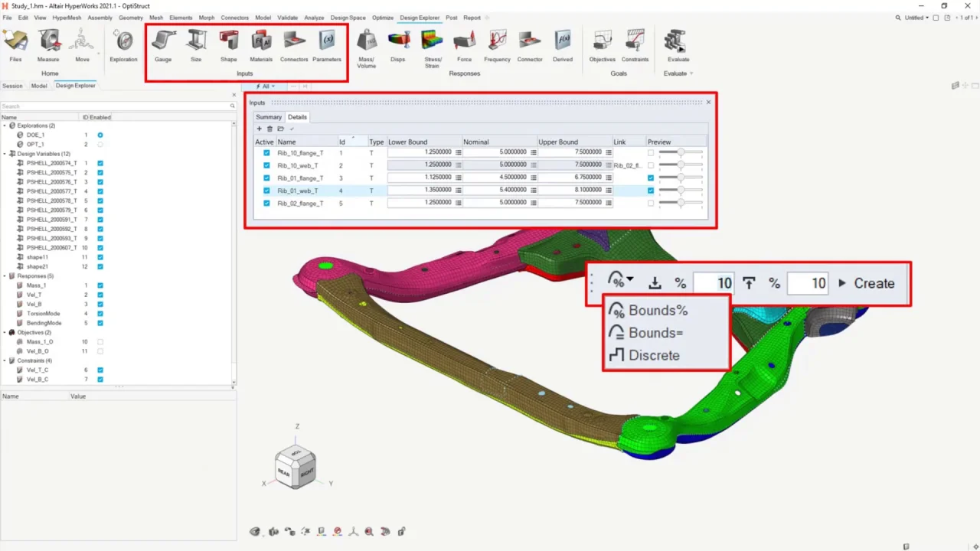Open the Design Explorer ribbon tab

pyautogui.click(x=420, y=18)
